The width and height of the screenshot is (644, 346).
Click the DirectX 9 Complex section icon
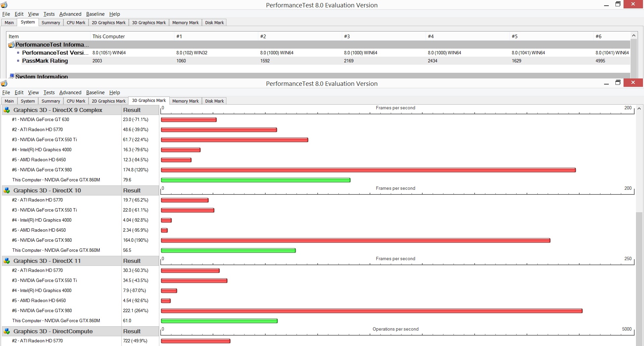coord(7,110)
